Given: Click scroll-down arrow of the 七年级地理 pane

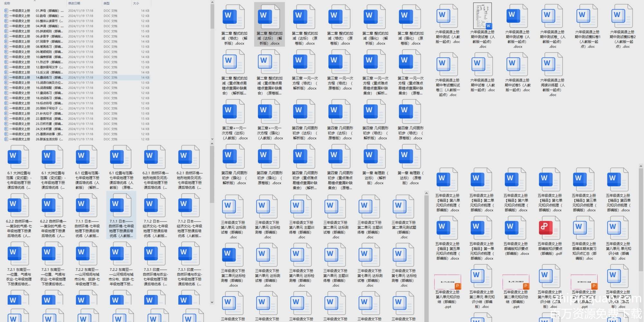Looking at the screenshot, I should point(212,302).
